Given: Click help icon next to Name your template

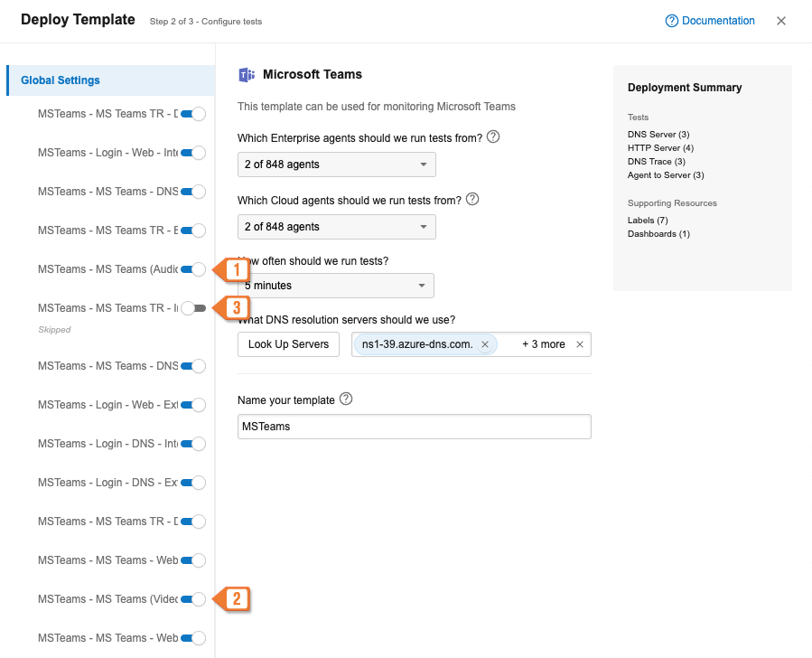Looking at the screenshot, I should click(346, 399).
